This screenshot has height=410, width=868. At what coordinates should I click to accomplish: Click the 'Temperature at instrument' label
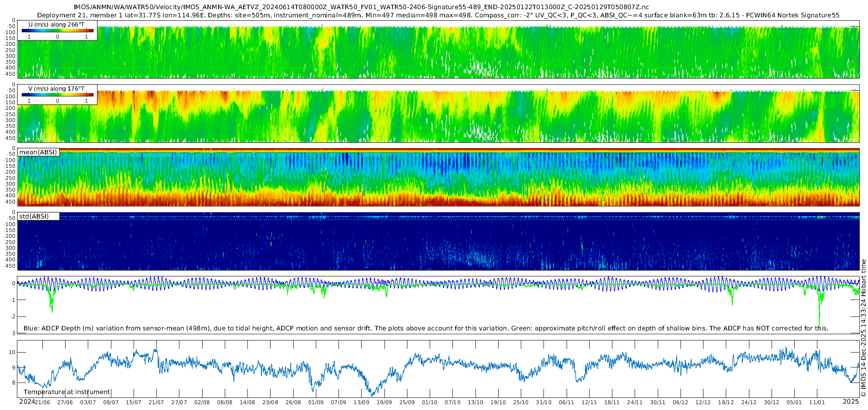coord(67,392)
